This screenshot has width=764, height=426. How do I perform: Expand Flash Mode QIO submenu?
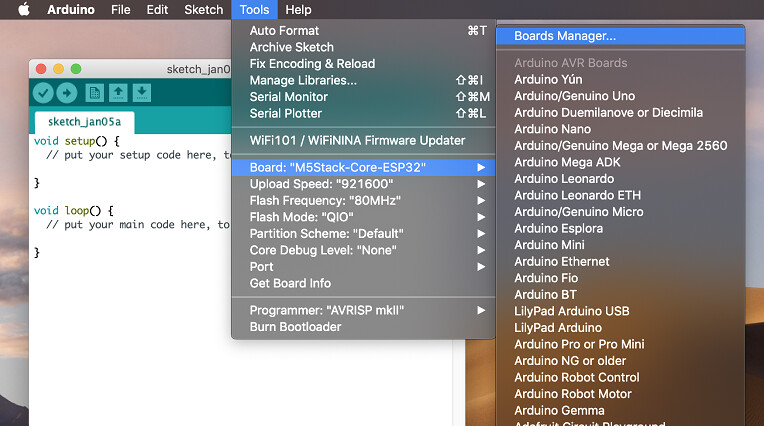coord(363,217)
